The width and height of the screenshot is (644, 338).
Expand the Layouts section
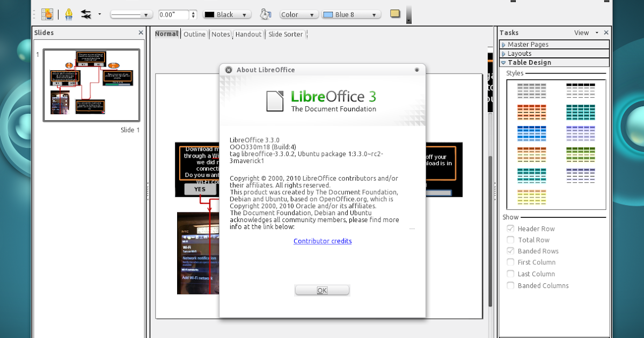[x=554, y=54]
